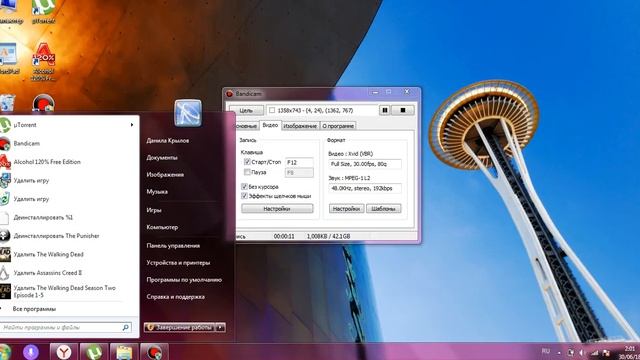Screen dimensions: 640x360
Task: Open the µTorrent desktop shortcut
Action: click(x=43, y=11)
